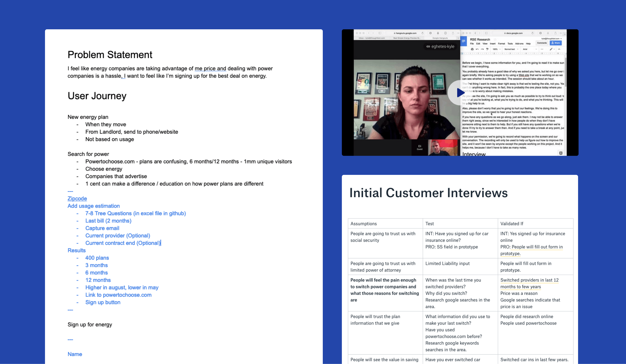Click 'Link to powertochoose.com' item
Image resolution: width=626 pixels, height=364 pixels.
(119, 295)
